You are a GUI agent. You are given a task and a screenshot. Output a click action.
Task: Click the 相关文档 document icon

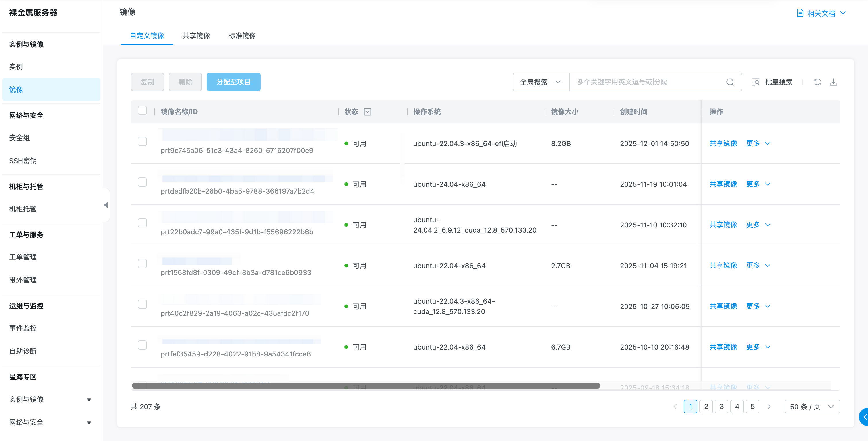click(x=800, y=13)
